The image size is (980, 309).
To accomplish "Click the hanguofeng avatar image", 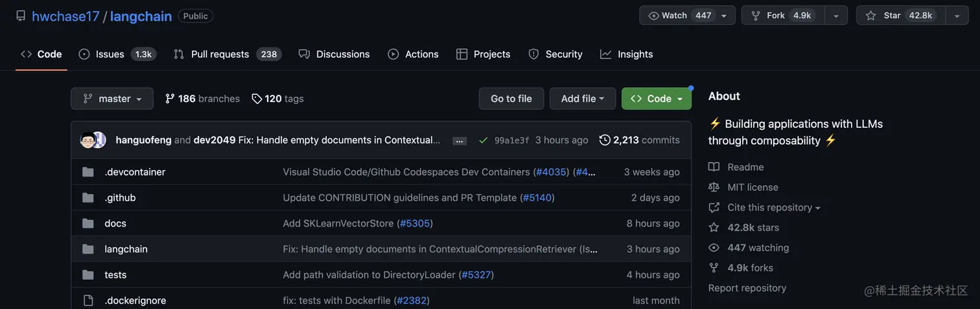I will pos(87,140).
